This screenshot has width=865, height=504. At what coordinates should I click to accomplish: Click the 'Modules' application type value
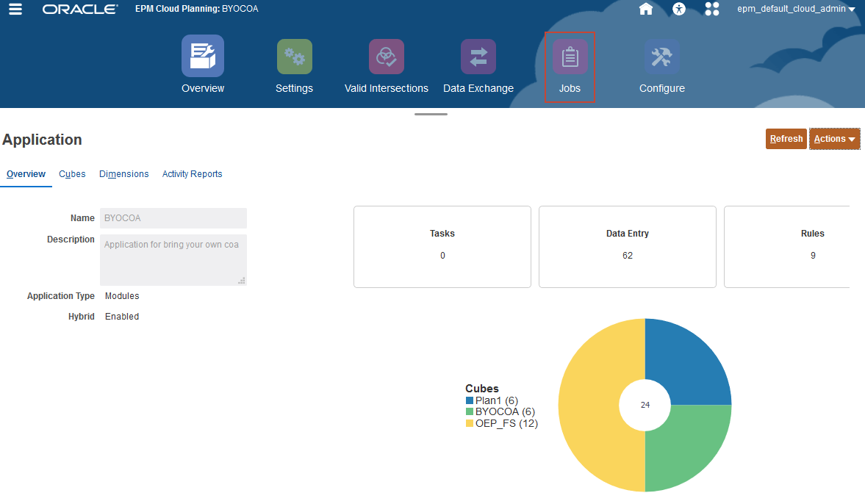(x=122, y=296)
